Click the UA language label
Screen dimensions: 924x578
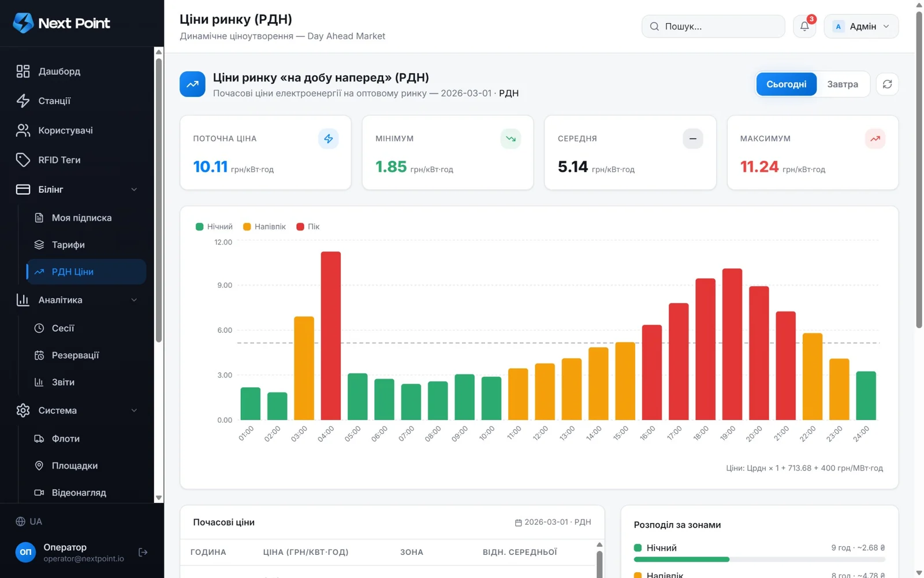pyautogui.click(x=36, y=521)
